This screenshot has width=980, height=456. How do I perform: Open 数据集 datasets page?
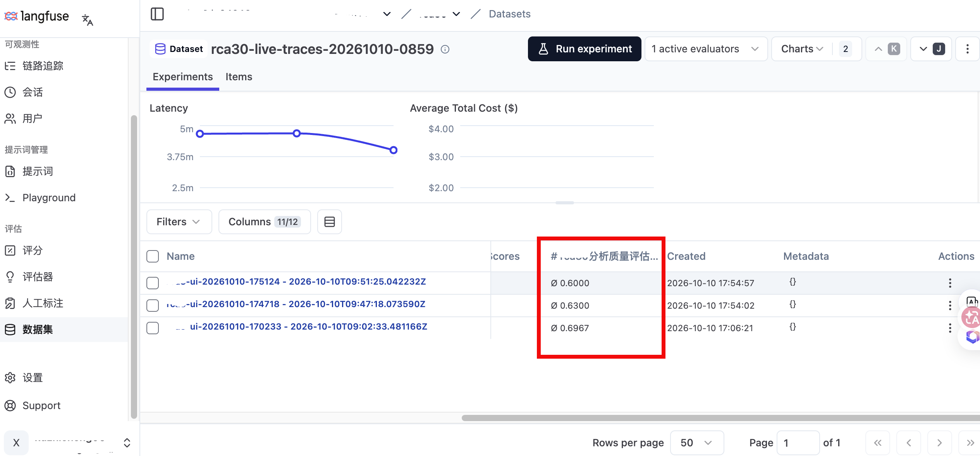point(64,330)
